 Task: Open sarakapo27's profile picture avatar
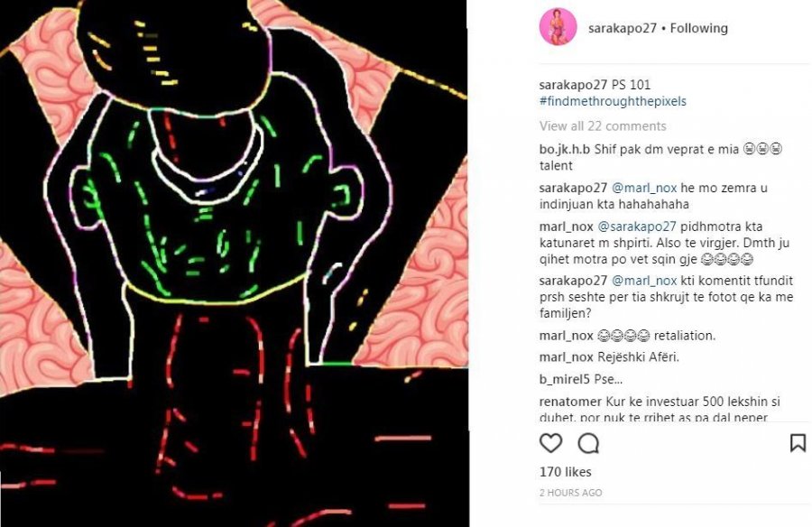click(558, 27)
